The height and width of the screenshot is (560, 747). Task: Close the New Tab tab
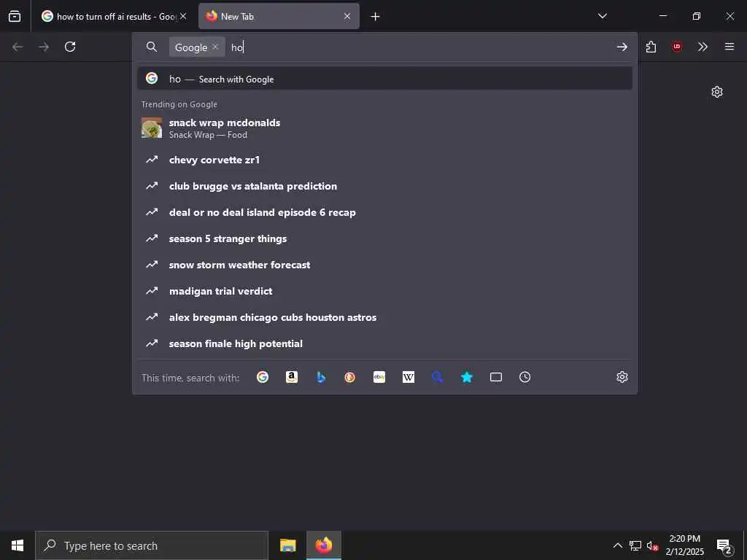pos(347,16)
